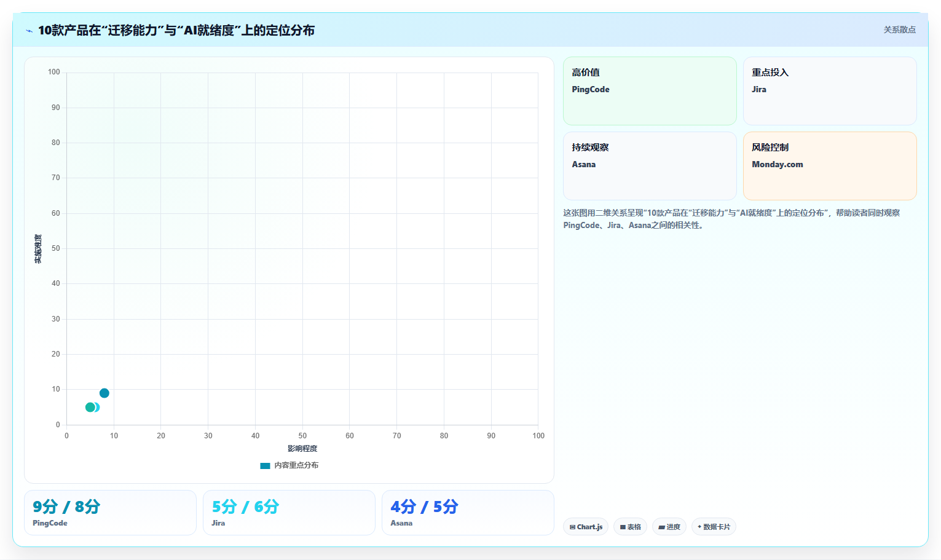The image size is (941, 560).
Task: Click the 表格 tag chip
Action: pyautogui.click(x=630, y=527)
